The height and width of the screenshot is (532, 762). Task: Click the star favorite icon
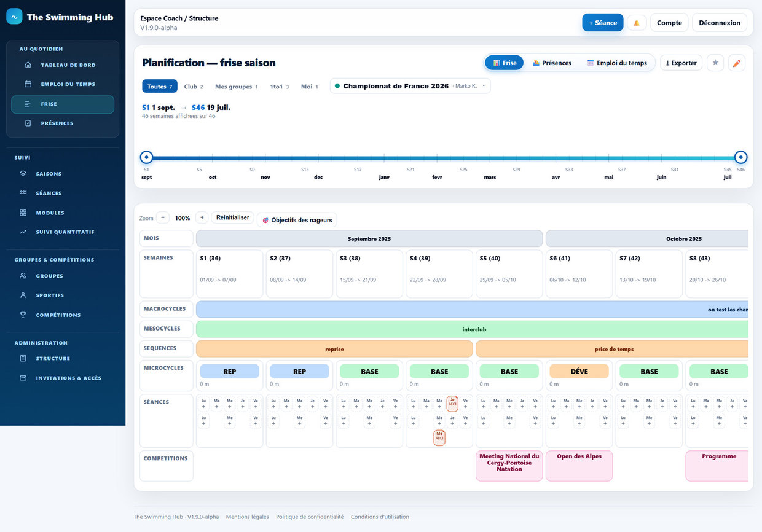click(715, 63)
